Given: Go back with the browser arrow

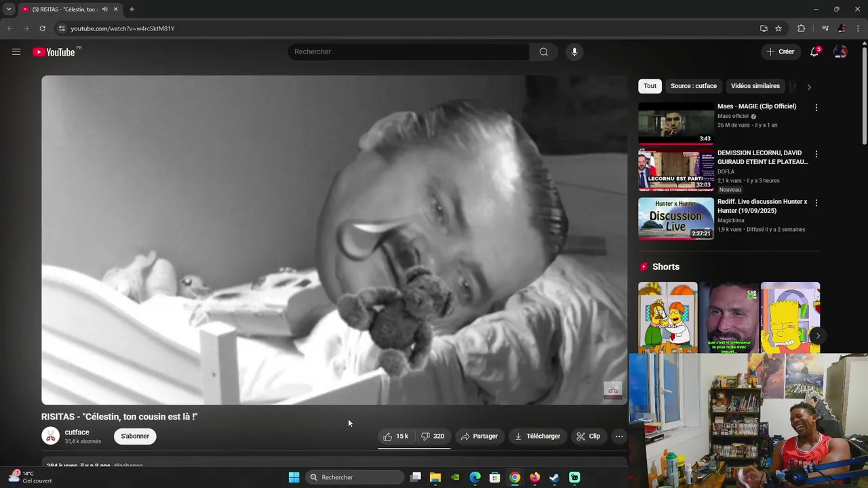Looking at the screenshot, I should [9, 28].
